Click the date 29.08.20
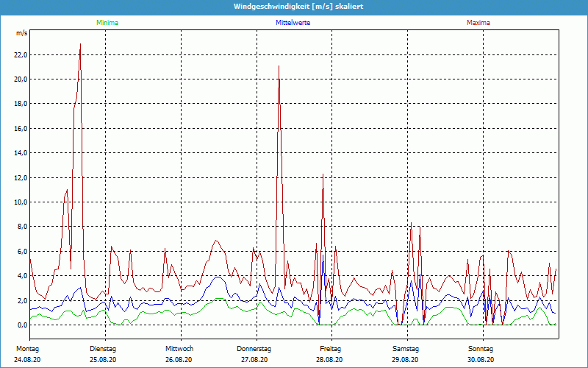The image size is (588, 368). (x=405, y=360)
